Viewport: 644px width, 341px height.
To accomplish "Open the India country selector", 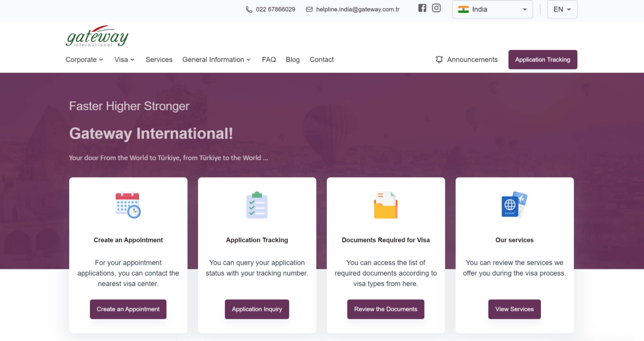I will pyautogui.click(x=492, y=9).
